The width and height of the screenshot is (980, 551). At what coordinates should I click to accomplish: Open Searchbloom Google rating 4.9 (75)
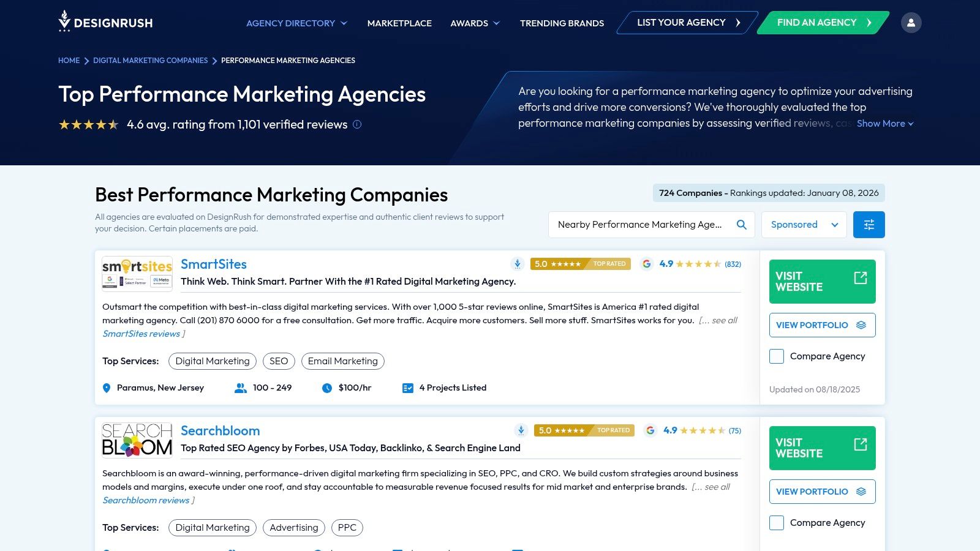click(702, 430)
